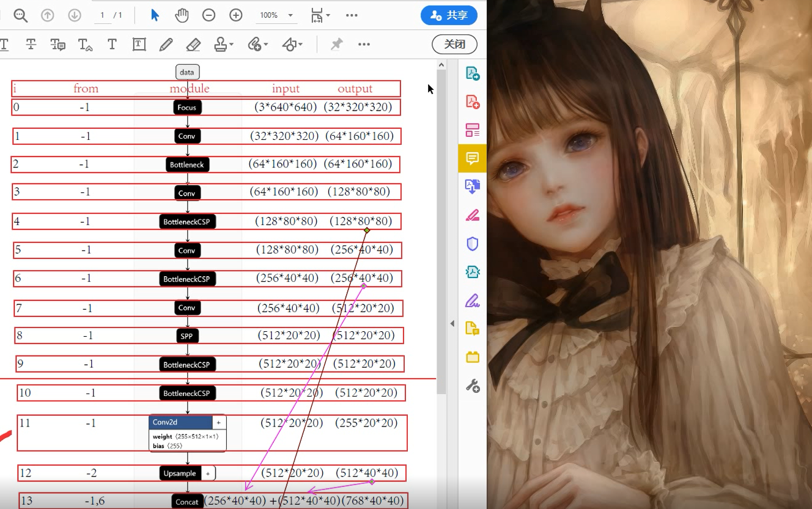Select the eraser tool
Viewport: 812px width, 509px height.
click(193, 44)
